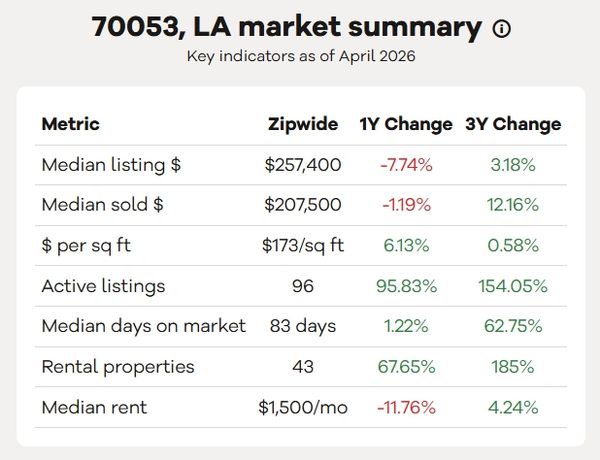Select the Median days on market label
The image size is (600, 460).
point(143,326)
